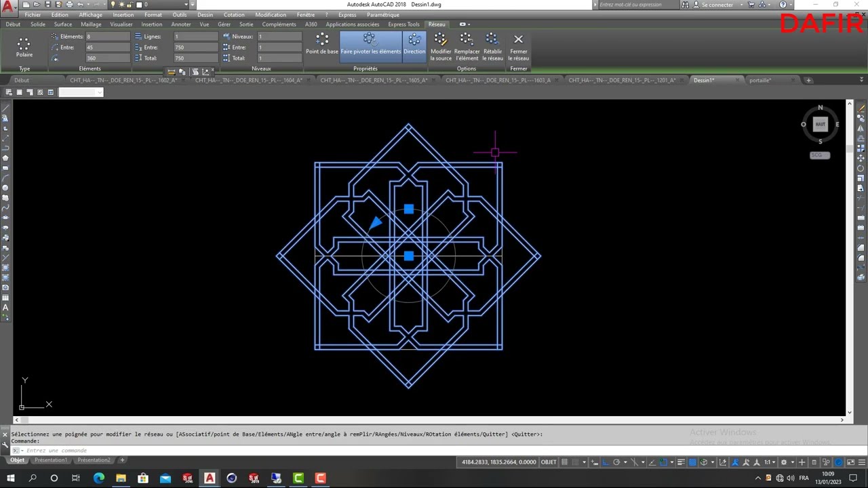Switch to Présentation1 layout tab

(x=51, y=460)
